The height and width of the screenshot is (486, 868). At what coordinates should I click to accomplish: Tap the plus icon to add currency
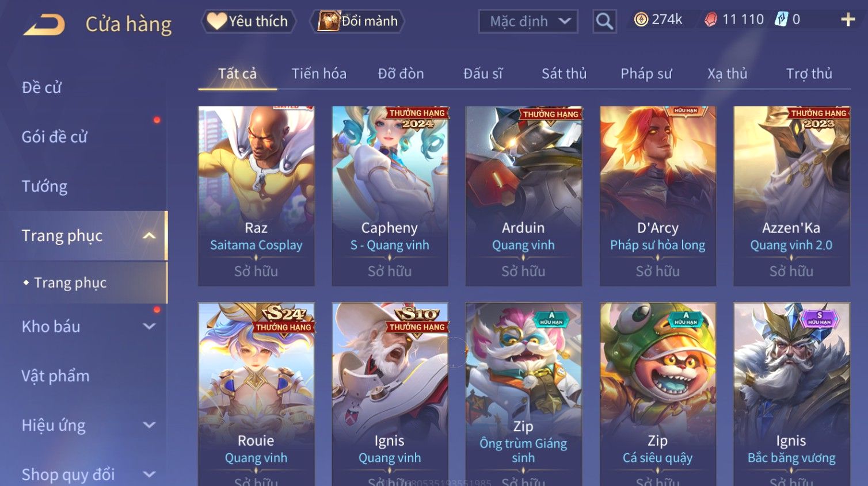click(848, 20)
